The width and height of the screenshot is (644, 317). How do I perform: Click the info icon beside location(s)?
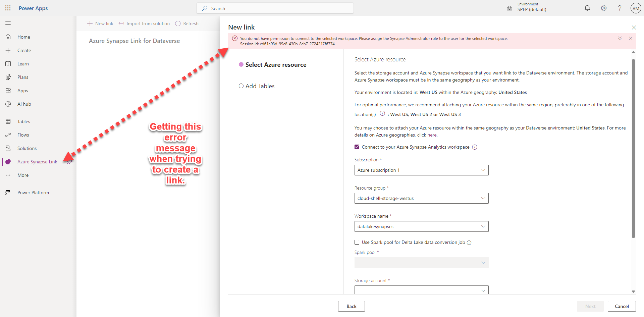pos(382,113)
